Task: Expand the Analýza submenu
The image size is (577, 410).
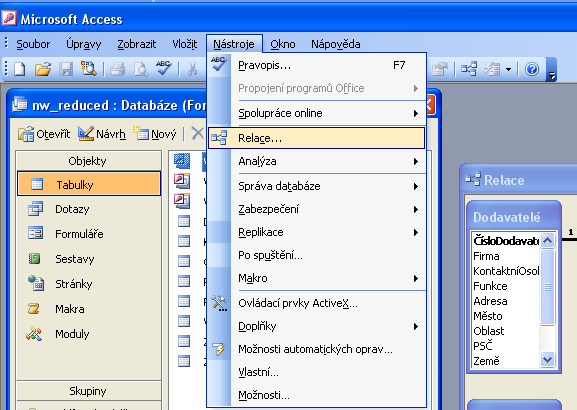Action: tap(316, 161)
